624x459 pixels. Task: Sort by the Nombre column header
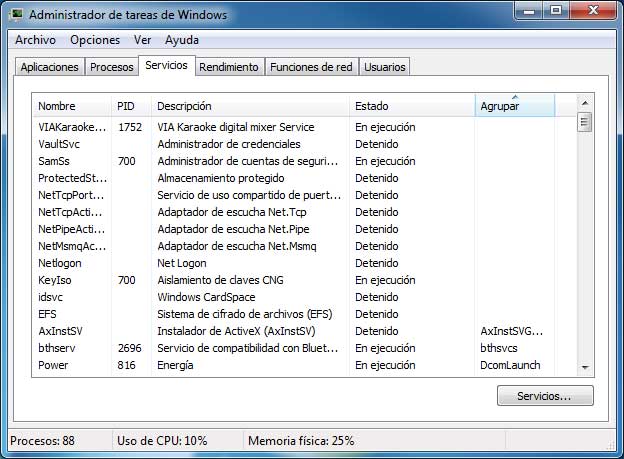72,106
